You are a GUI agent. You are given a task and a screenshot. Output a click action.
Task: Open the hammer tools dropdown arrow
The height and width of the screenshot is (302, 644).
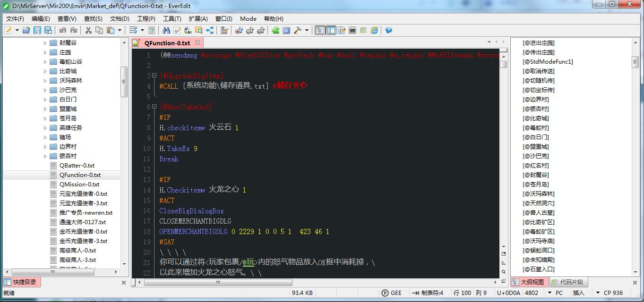click(x=307, y=30)
